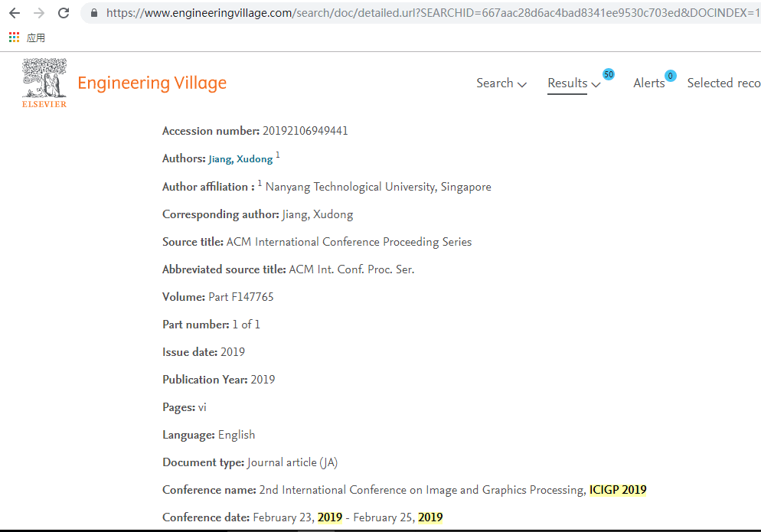Click the 应用 bookmarks label
The height and width of the screenshot is (532, 761).
pos(36,38)
